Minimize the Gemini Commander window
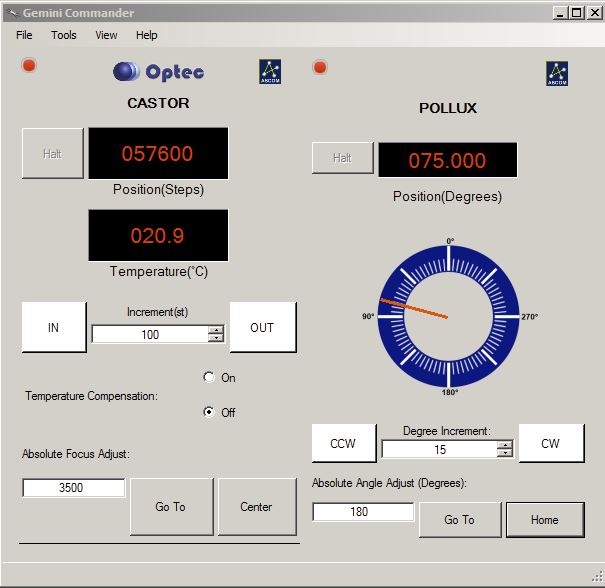 560,13
